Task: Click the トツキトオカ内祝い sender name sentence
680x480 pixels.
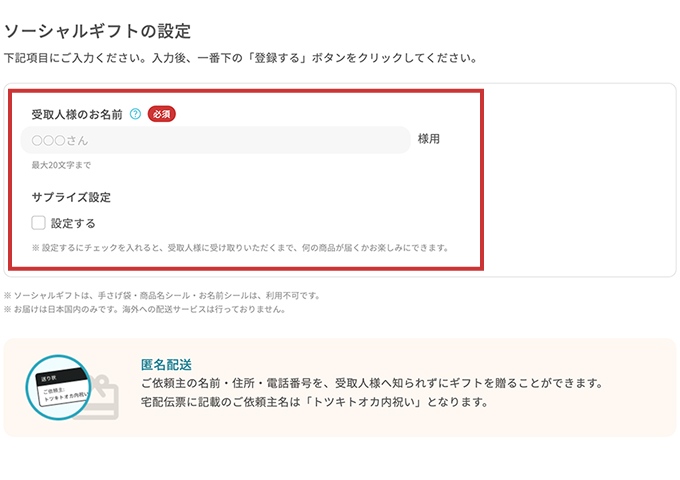Action: point(314,402)
